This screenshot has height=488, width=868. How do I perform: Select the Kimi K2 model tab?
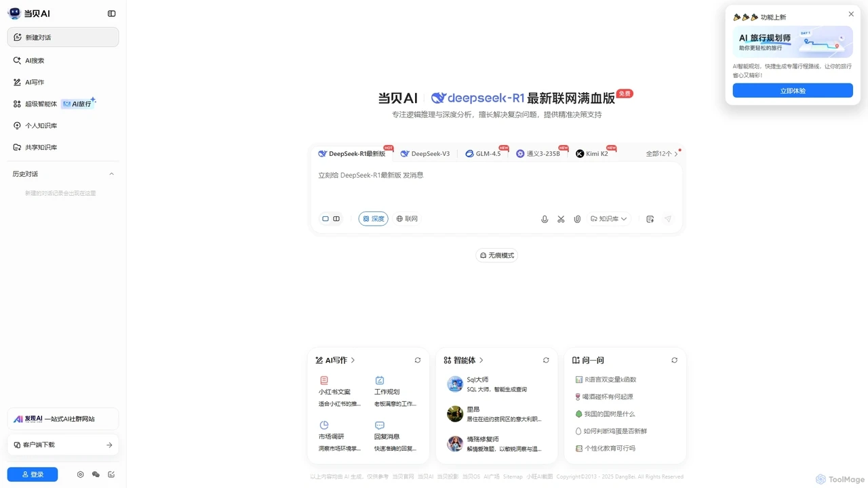[x=593, y=154]
